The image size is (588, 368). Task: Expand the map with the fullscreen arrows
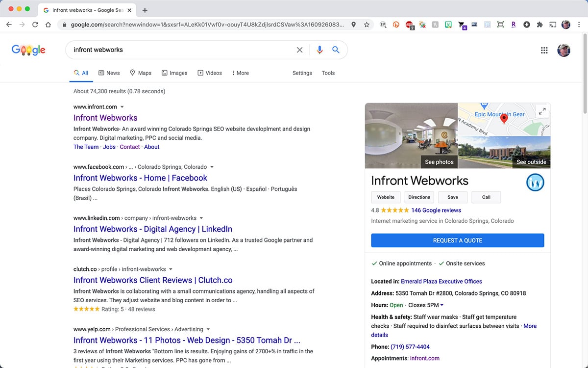pos(542,111)
